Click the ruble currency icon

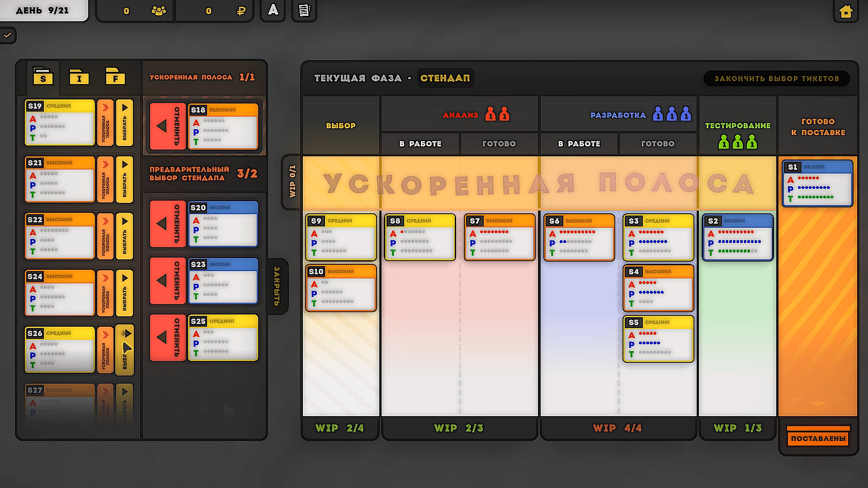coord(241,11)
